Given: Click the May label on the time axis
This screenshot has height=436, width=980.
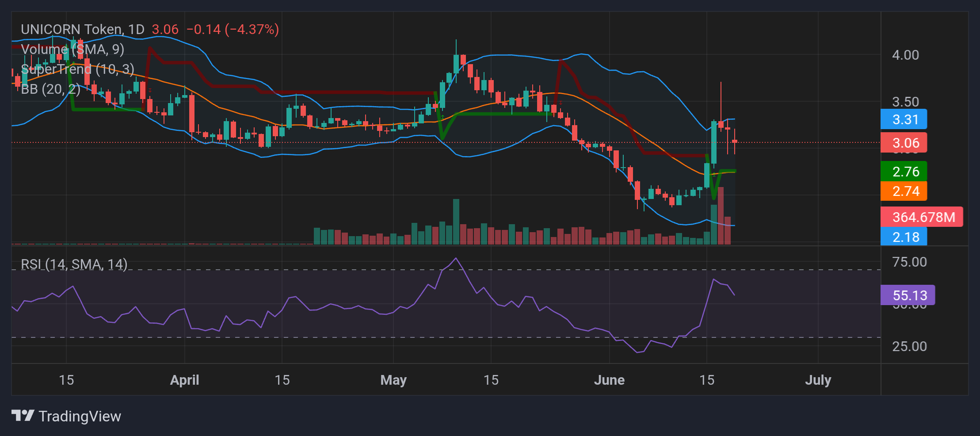Looking at the screenshot, I should [x=393, y=380].
